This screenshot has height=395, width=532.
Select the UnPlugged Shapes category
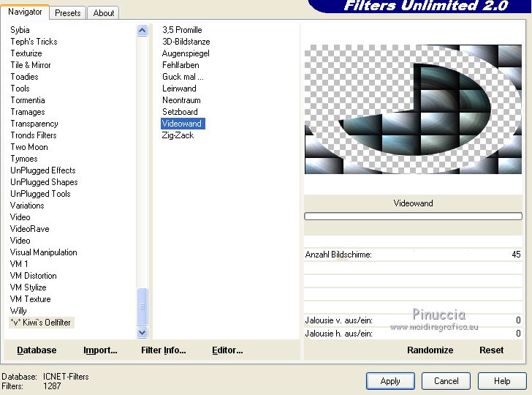pos(44,182)
